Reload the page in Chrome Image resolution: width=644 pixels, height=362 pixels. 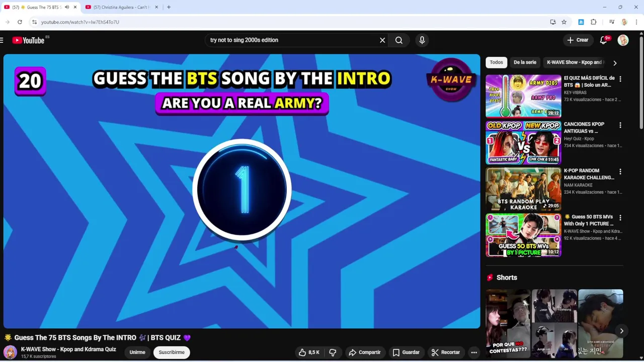(x=20, y=22)
